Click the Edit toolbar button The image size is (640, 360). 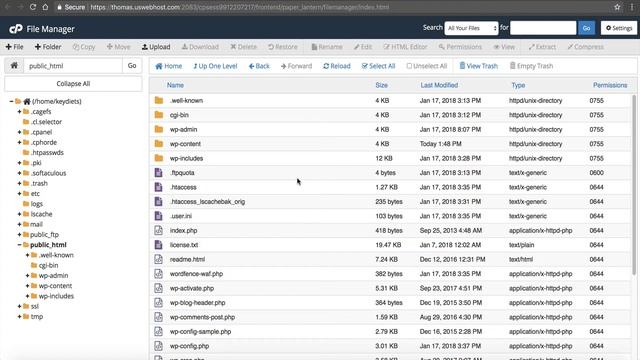click(363, 47)
